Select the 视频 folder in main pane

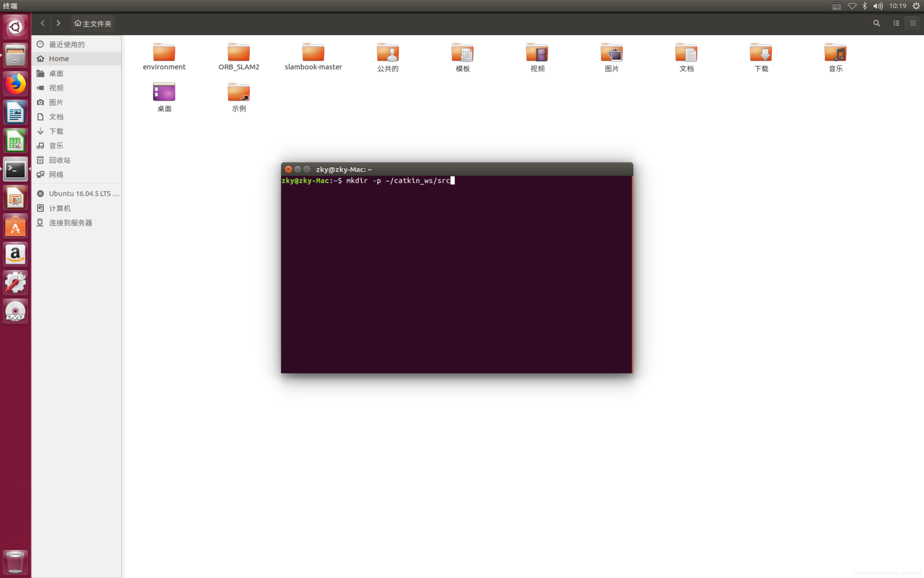pyautogui.click(x=537, y=57)
